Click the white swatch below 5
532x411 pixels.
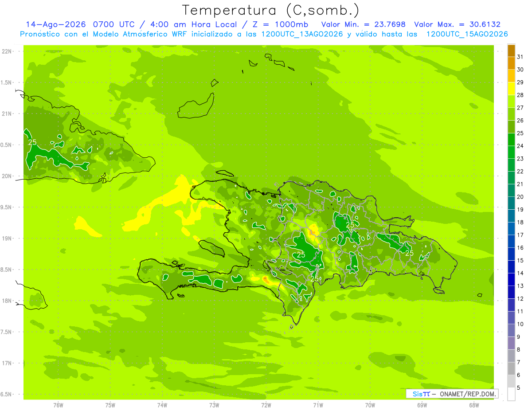[x=511, y=394]
